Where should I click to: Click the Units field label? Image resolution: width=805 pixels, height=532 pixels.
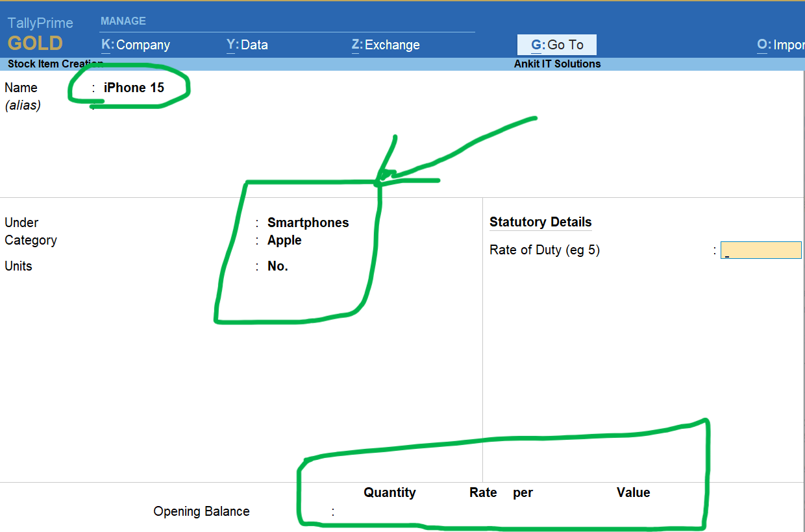18,266
